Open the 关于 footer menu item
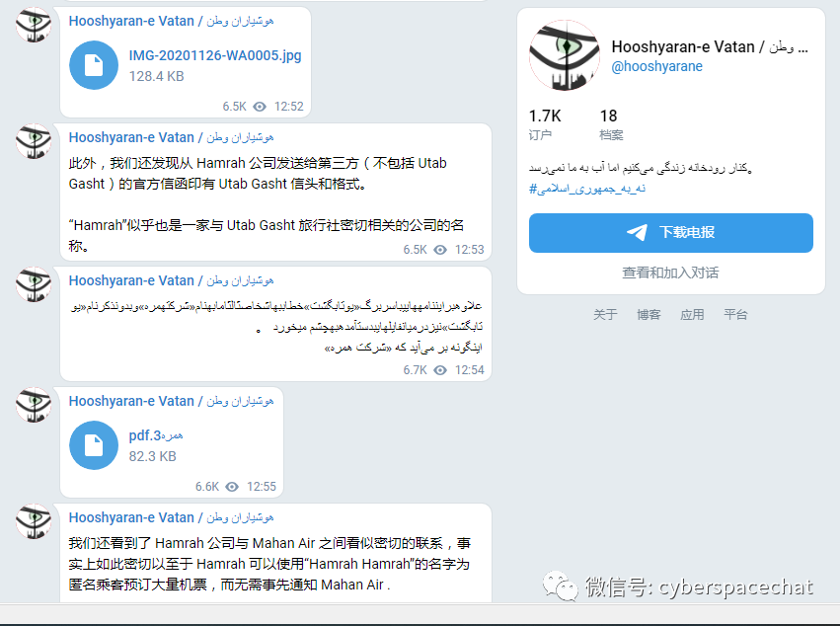The width and height of the screenshot is (840, 626). coord(605,315)
